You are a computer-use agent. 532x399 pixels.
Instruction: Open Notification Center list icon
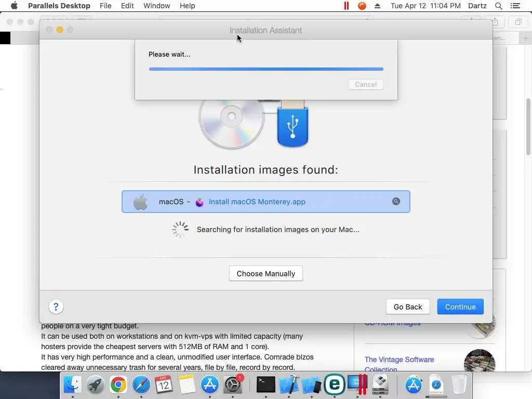pyautogui.click(x=515, y=6)
